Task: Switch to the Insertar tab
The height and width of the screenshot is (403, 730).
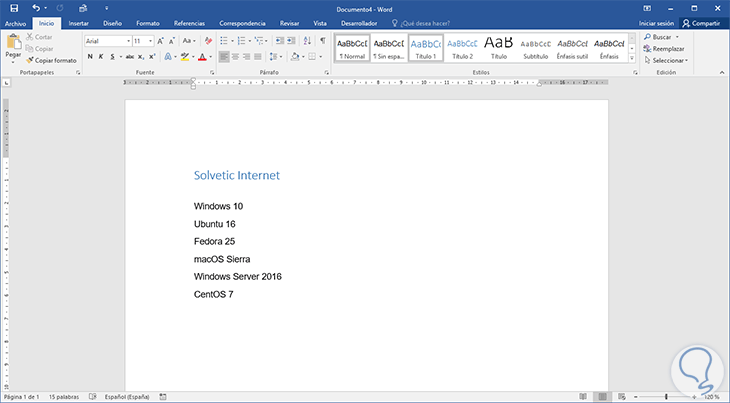Action: (x=79, y=23)
